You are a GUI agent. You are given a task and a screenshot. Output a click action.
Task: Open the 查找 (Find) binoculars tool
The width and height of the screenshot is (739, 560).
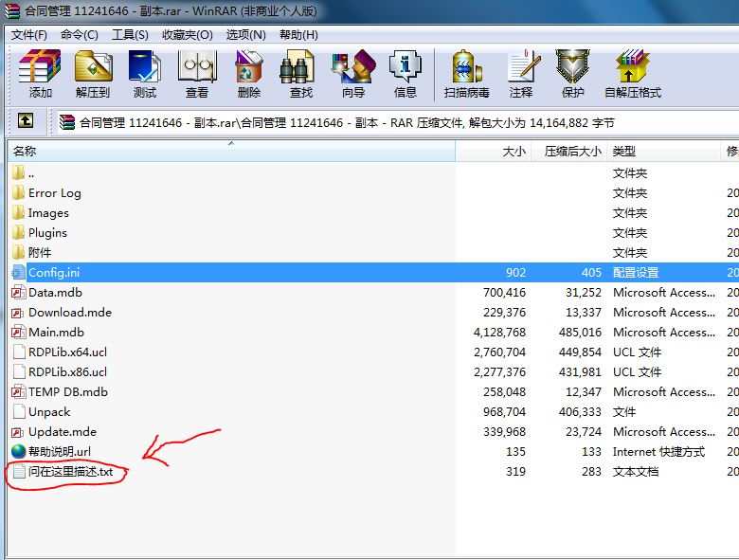coord(297,66)
